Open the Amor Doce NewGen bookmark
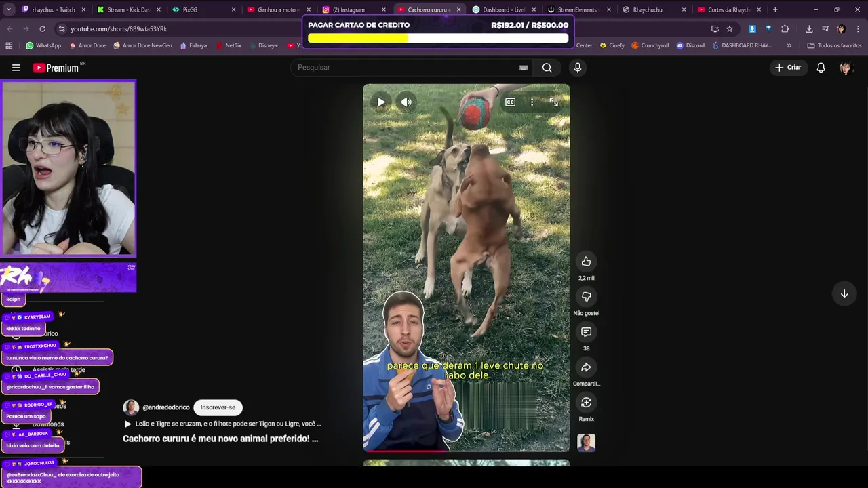Screen dimensions: 868x488 [x=142, y=45]
